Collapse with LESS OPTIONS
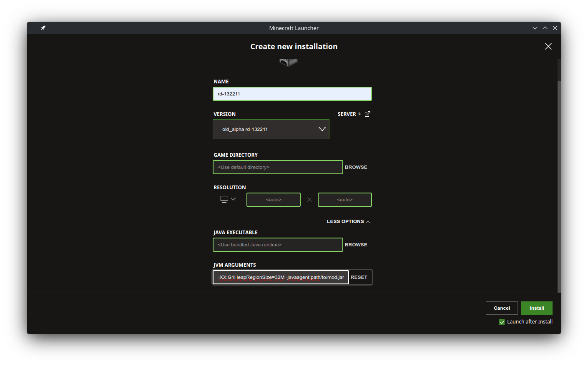This screenshot has height=366, width=588. click(349, 221)
